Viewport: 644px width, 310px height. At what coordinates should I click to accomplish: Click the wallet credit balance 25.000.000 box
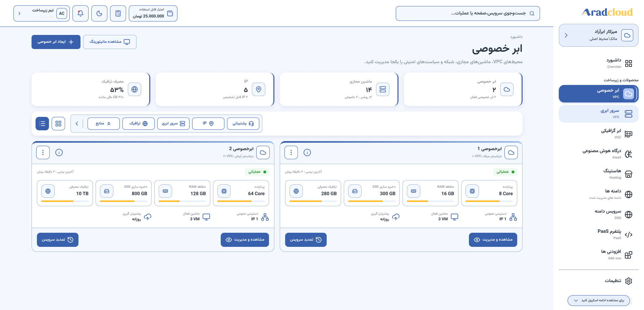(153, 13)
